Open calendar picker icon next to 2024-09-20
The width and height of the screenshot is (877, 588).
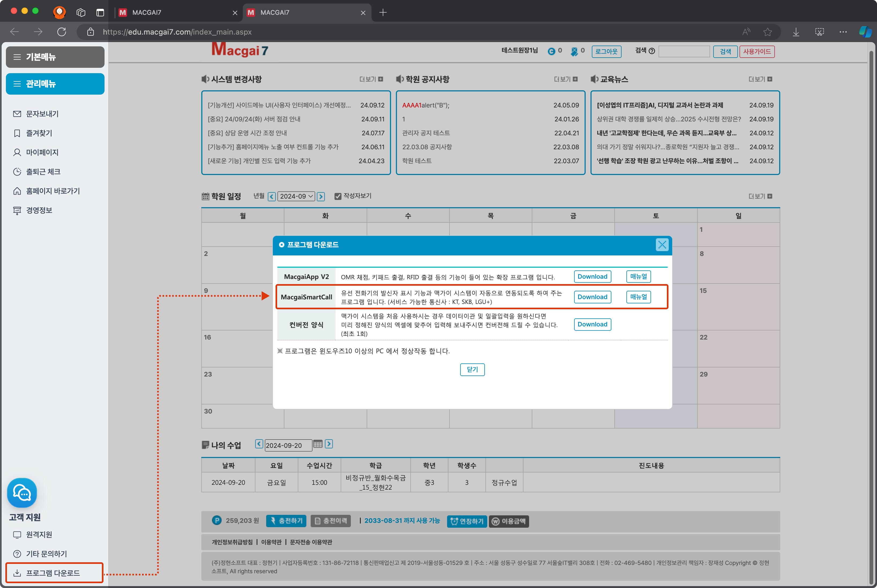318,444
